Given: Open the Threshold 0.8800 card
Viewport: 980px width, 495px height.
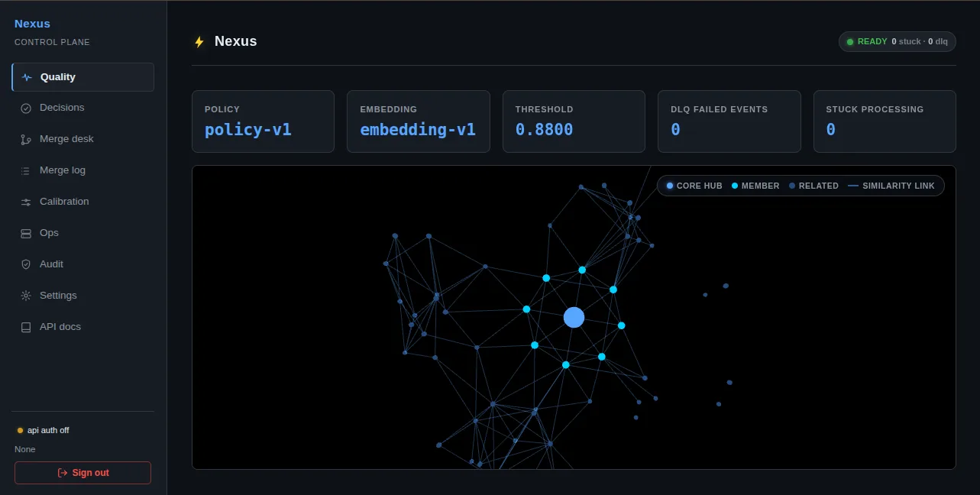Looking at the screenshot, I should coord(574,121).
